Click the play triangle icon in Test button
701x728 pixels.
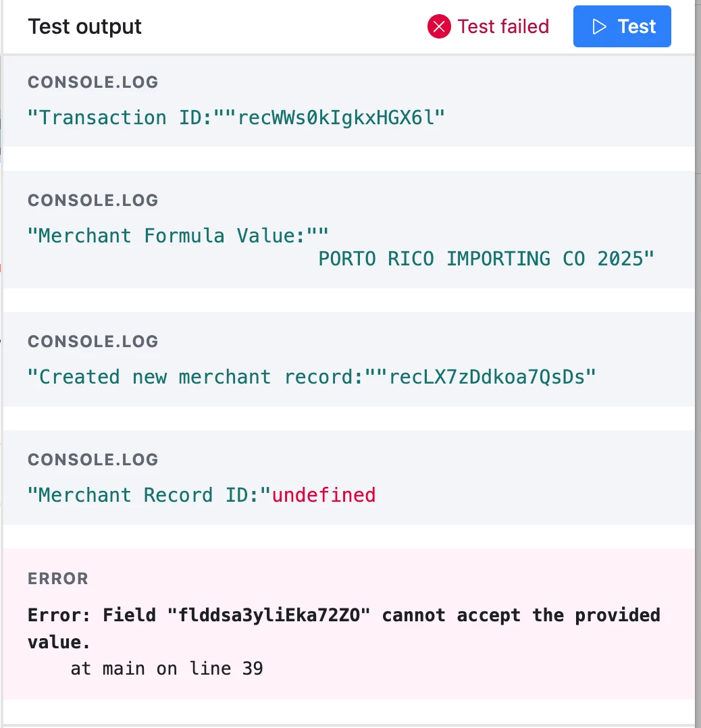click(x=599, y=26)
